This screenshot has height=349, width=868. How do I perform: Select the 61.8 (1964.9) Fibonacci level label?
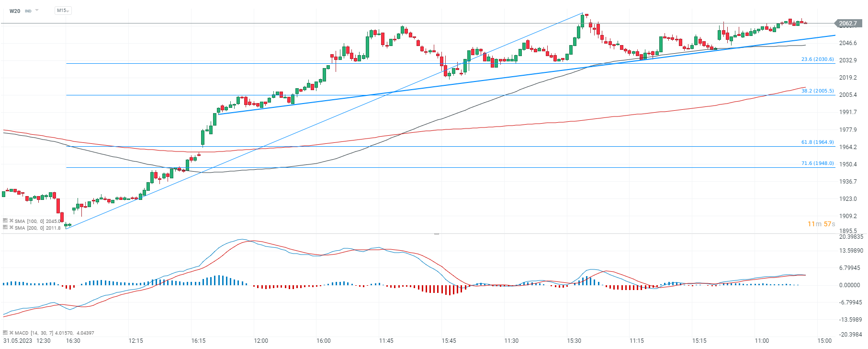(x=817, y=142)
